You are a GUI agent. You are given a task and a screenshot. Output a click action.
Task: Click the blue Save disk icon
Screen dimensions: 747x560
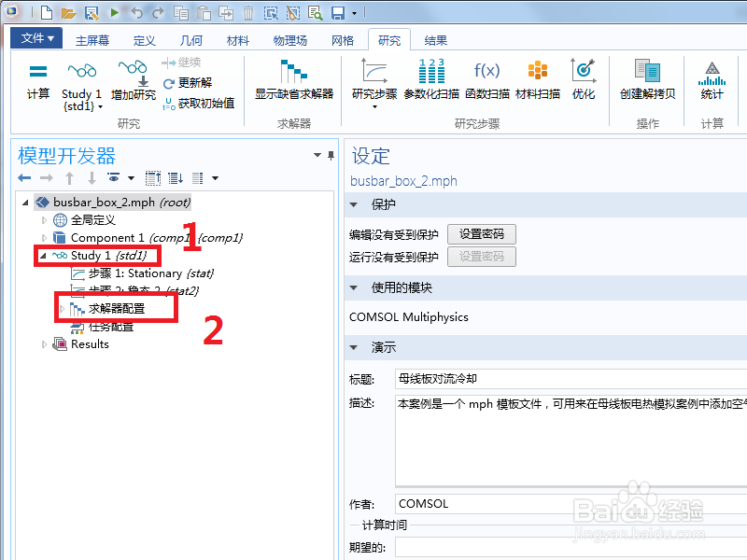(x=338, y=13)
